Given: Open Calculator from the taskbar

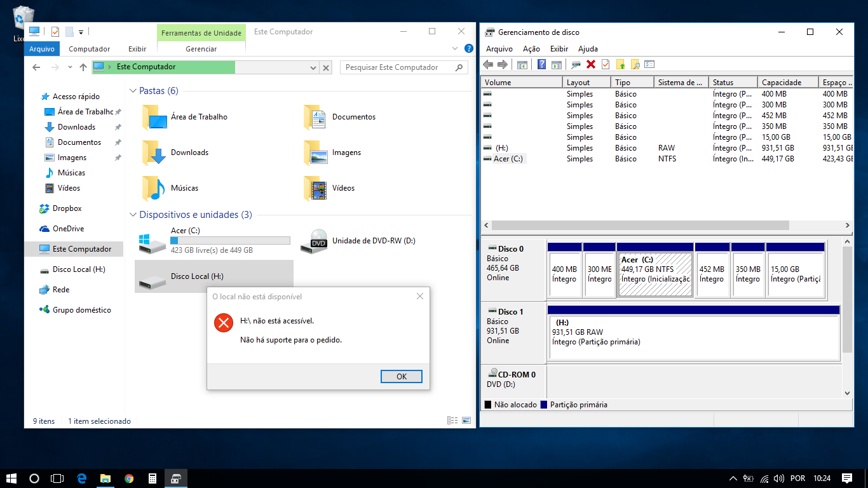Looking at the screenshot, I should pos(153,478).
